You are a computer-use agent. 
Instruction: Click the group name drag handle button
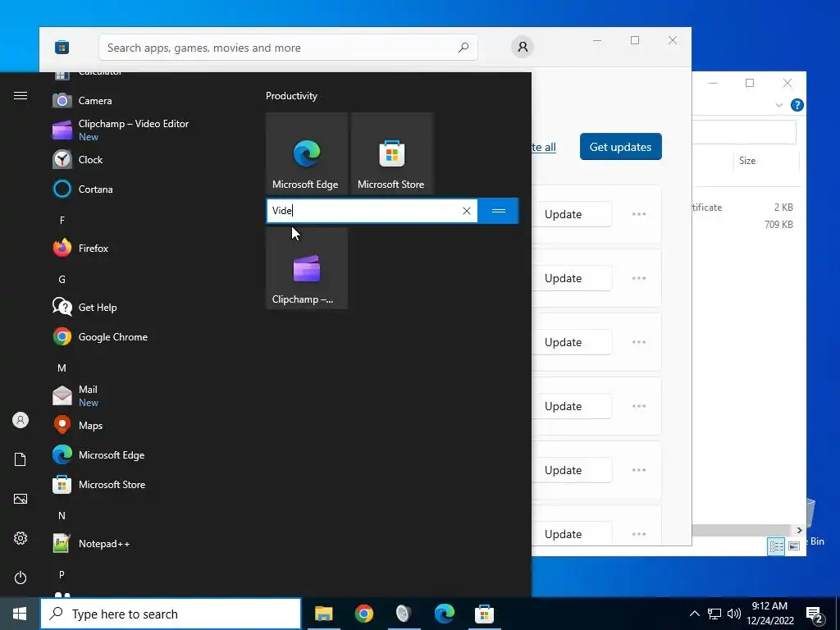498,211
